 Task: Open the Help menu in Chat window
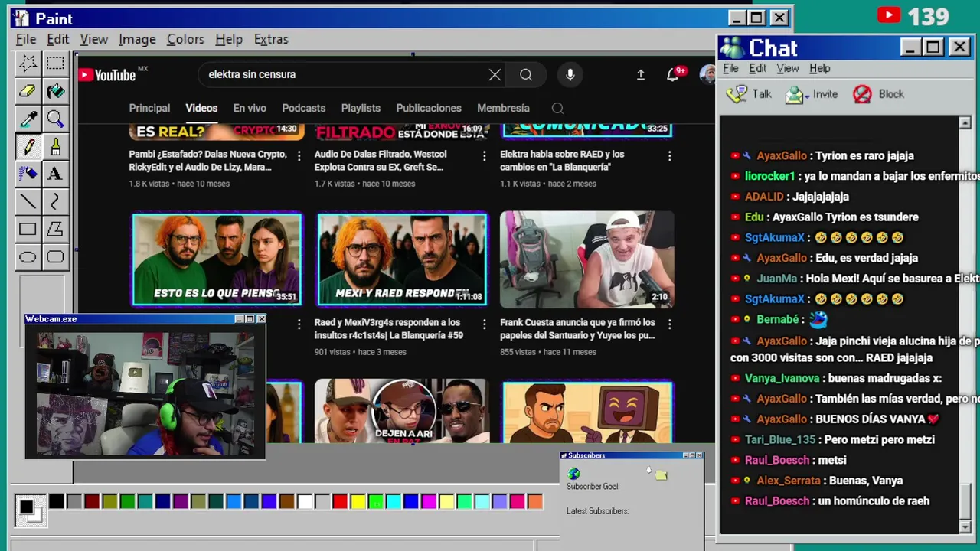(820, 68)
